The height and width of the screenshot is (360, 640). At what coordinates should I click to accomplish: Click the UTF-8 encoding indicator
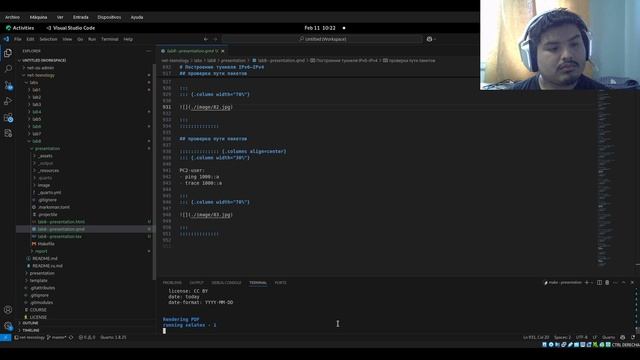click(x=581, y=338)
